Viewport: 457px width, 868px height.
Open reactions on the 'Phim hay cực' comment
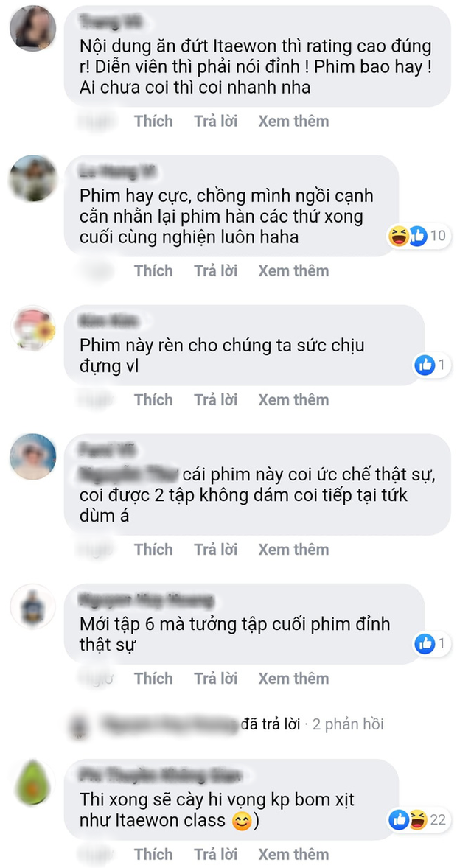pos(419,237)
